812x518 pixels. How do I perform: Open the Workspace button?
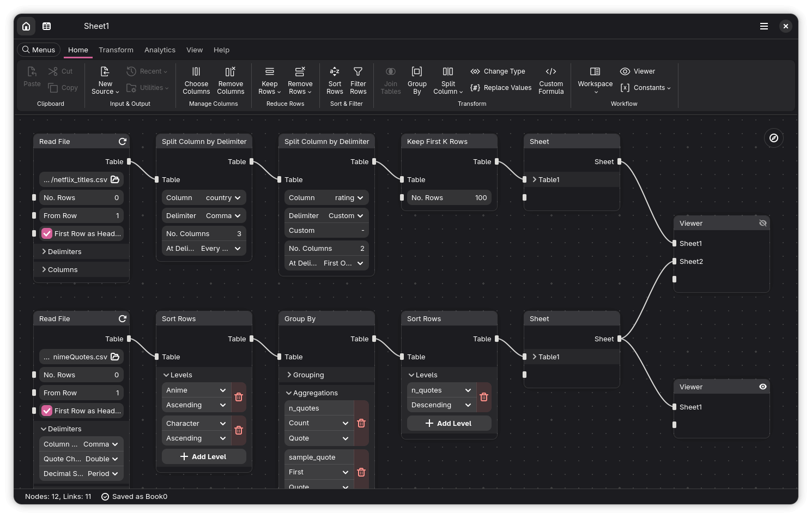tap(595, 80)
